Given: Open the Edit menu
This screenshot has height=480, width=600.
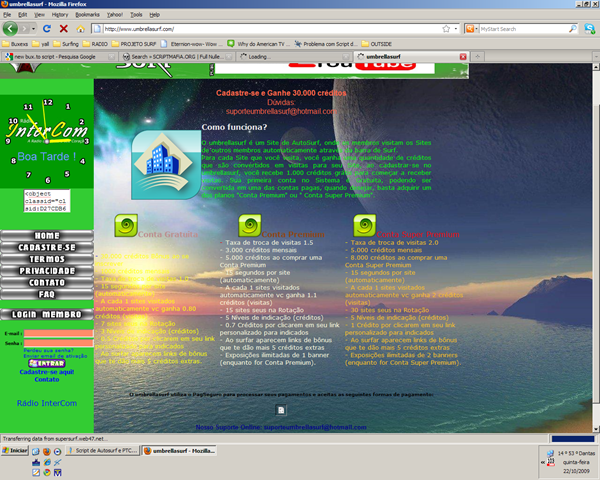Looking at the screenshot, I should tap(23, 15).
